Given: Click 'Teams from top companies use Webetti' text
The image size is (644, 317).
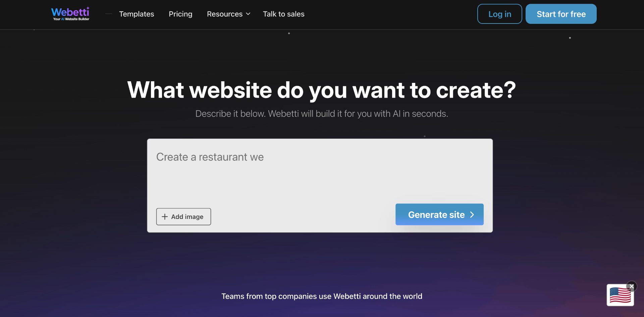Looking at the screenshot, I should [x=322, y=296].
